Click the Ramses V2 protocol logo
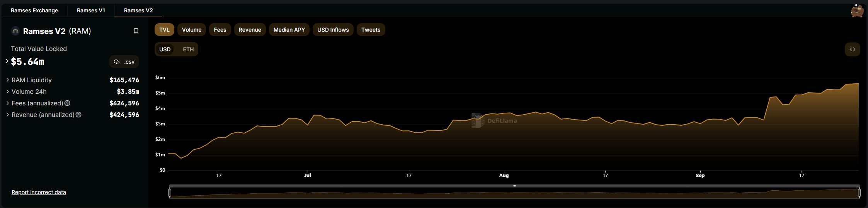This screenshot has width=868, height=208. tap(15, 31)
